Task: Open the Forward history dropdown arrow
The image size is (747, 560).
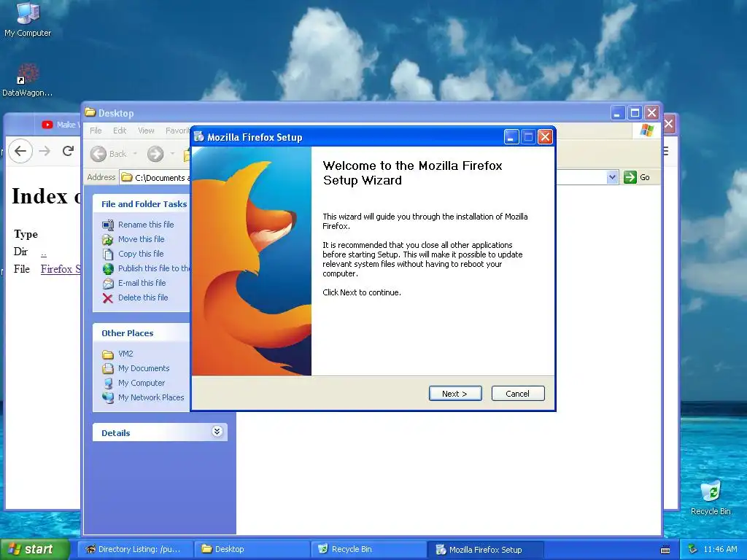Action: (172, 154)
